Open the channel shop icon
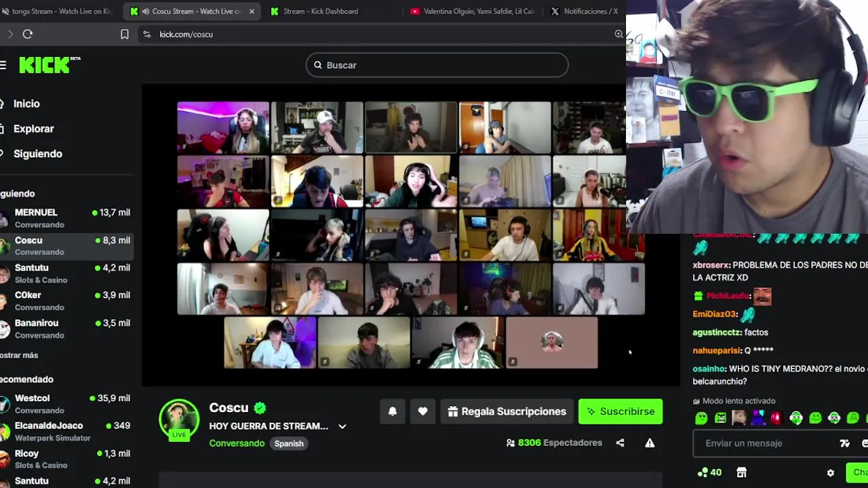 coord(741,472)
